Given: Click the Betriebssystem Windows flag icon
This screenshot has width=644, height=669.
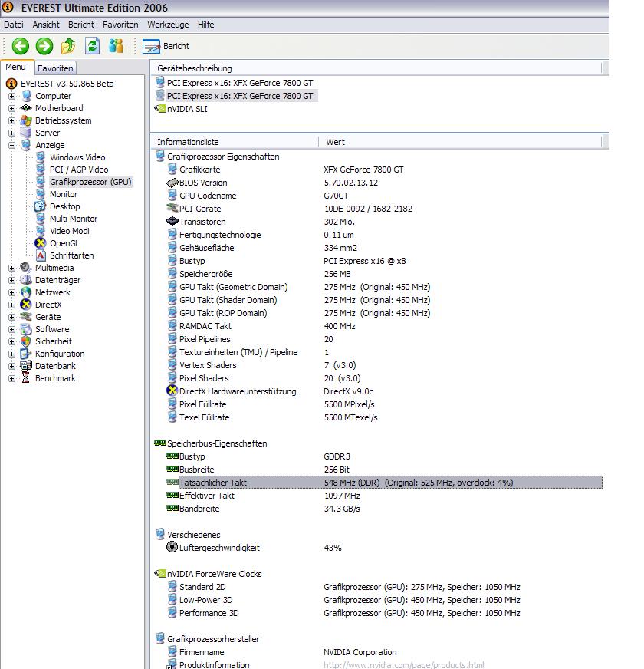Looking at the screenshot, I should pyautogui.click(x=25, y=120).
